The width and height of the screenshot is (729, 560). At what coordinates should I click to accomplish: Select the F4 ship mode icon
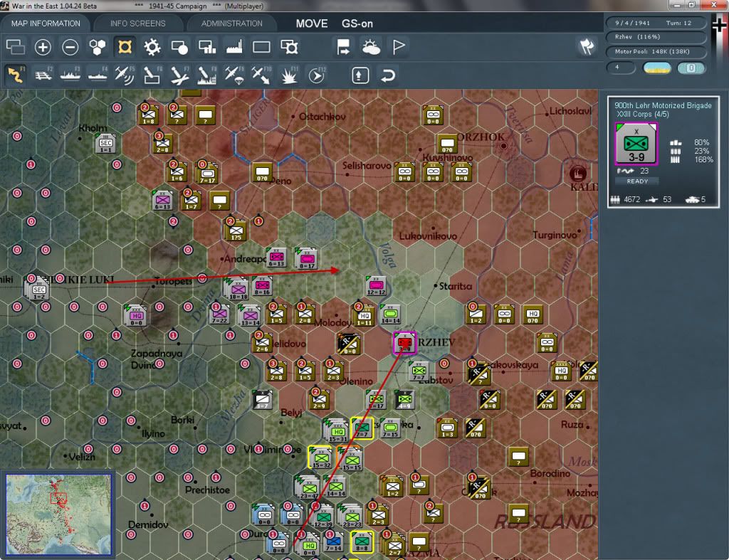point(98,75)
